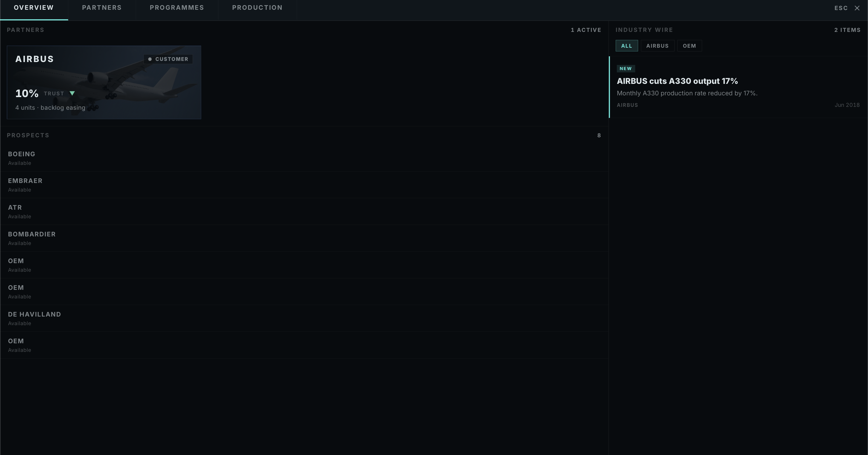Click the Partners section heading

pyautogui.click(x=26, y=30)
